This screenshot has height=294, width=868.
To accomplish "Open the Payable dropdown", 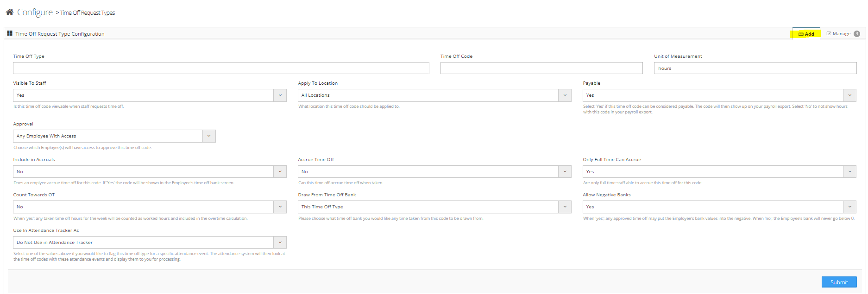I will click(719, 95).
